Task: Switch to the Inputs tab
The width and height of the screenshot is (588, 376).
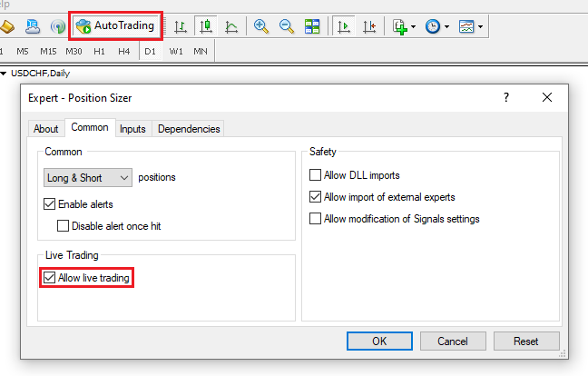Action: pyautogui.click(x=132, y=129)
